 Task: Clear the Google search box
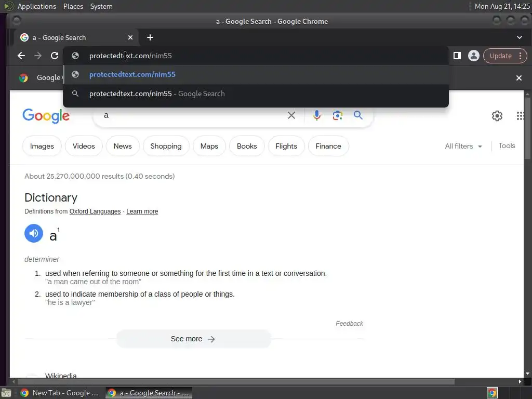click(x=291, y=115)
